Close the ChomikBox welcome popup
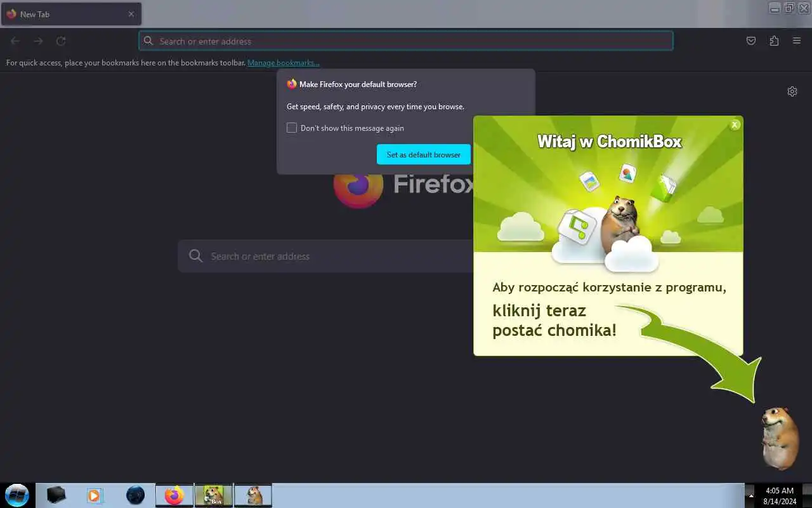Viewport: 812px width, 508px height. (735, 125)
